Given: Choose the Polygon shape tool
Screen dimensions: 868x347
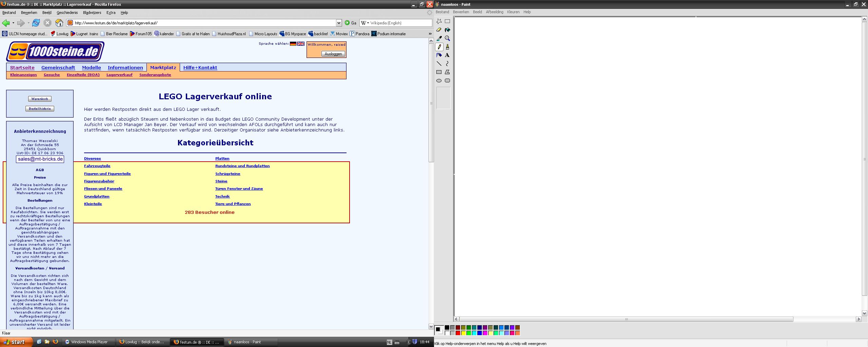Looking at the screenshot, I should tap(448, 72).
